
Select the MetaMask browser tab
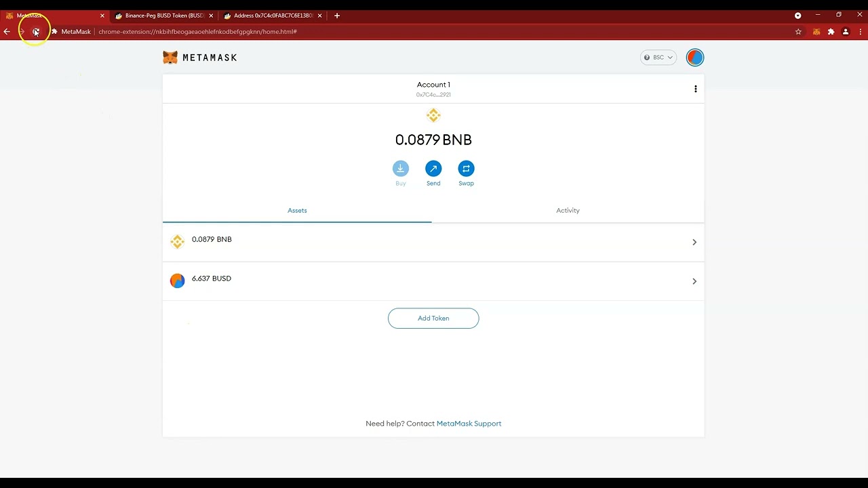click(54, 16)
